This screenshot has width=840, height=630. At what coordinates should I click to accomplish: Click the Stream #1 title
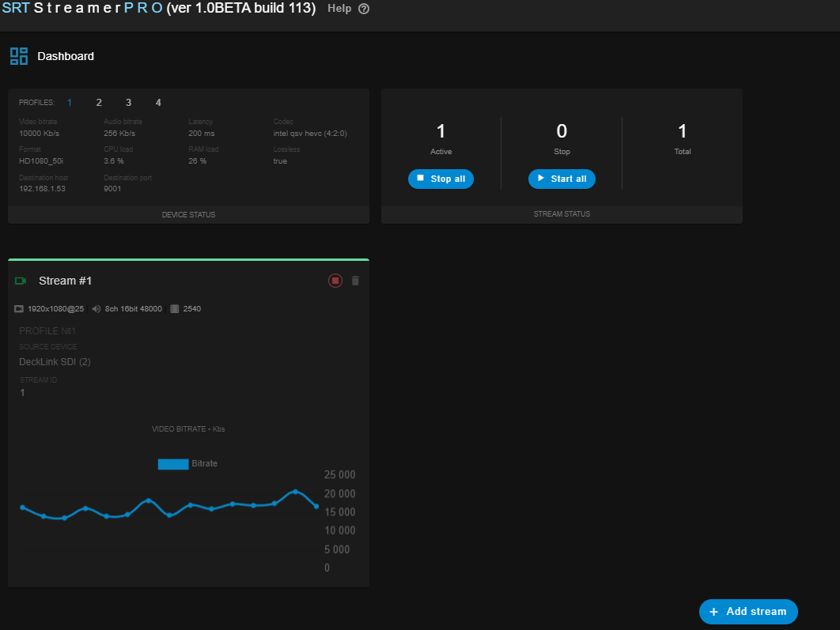(66, 281)
